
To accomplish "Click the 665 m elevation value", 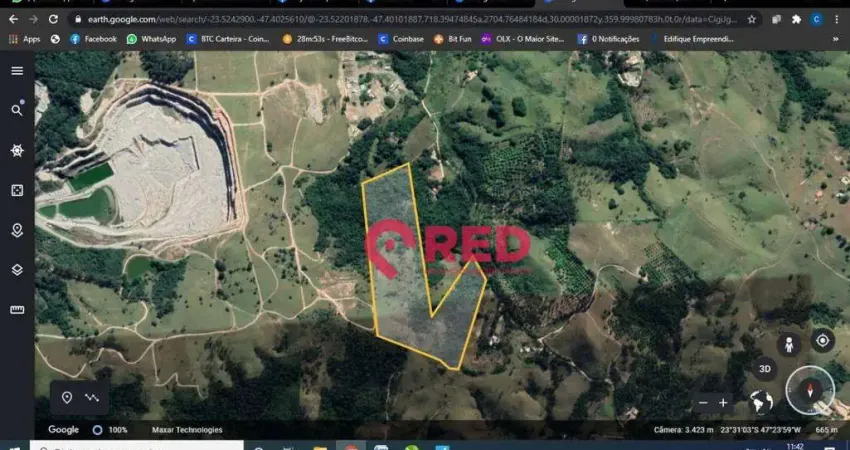I will (x=827, y=430).
